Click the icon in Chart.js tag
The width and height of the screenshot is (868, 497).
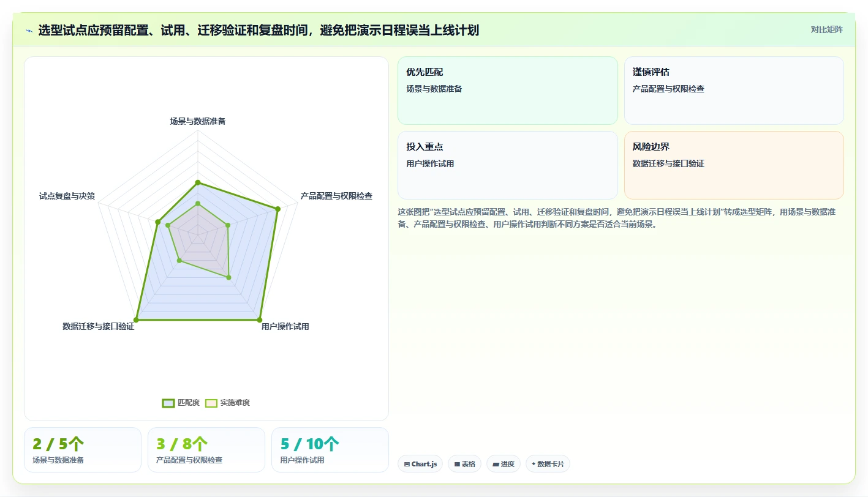point(407,465)
